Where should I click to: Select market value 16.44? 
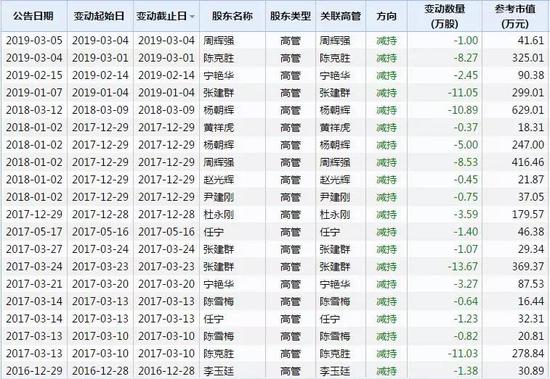[531, 301]
